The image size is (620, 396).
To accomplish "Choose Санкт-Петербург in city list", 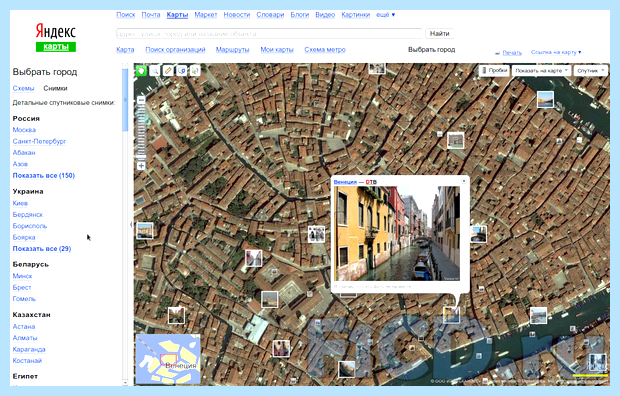I will click(39, 141).
